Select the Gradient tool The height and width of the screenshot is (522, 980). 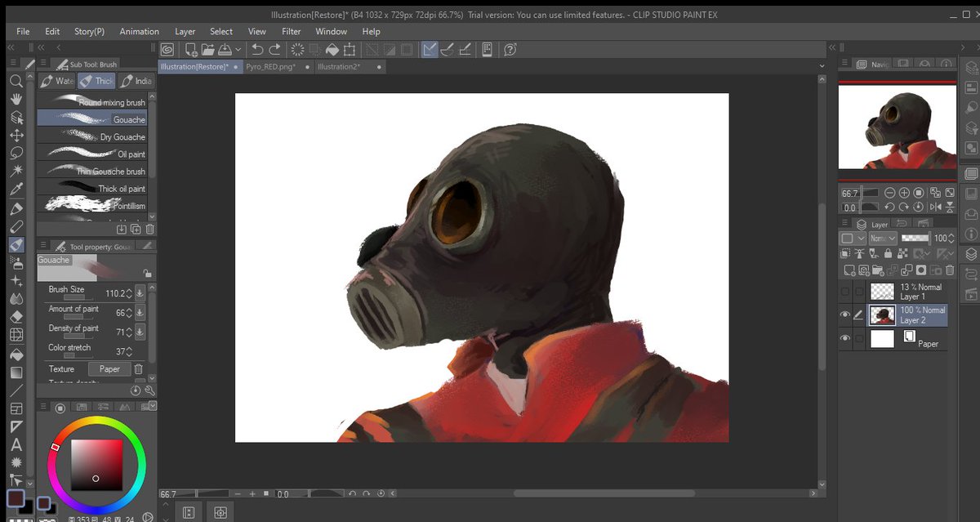tap(16, 373)
